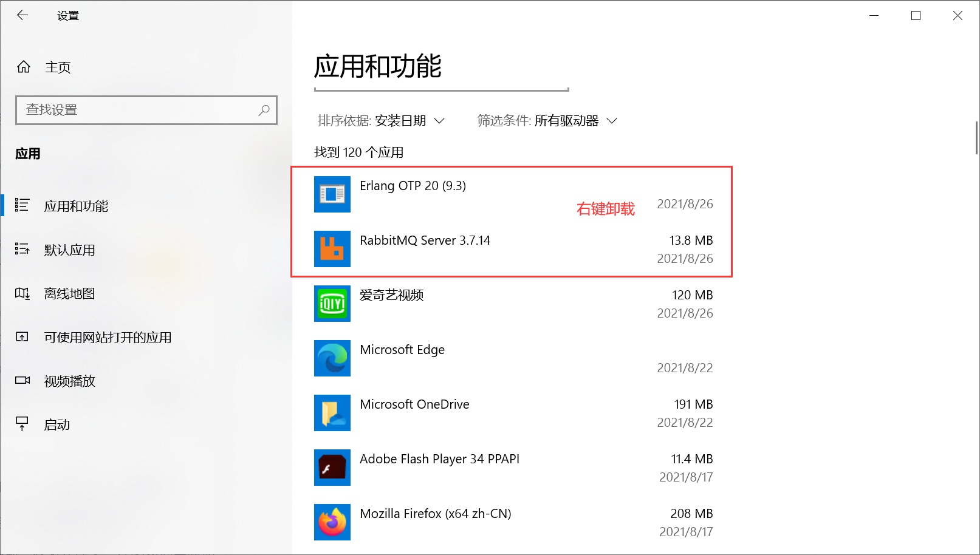Select 默认应用 in the sidebar
The width and height of the screenshot is (980, 555).
pyautogui.click(x=69, y=250)
